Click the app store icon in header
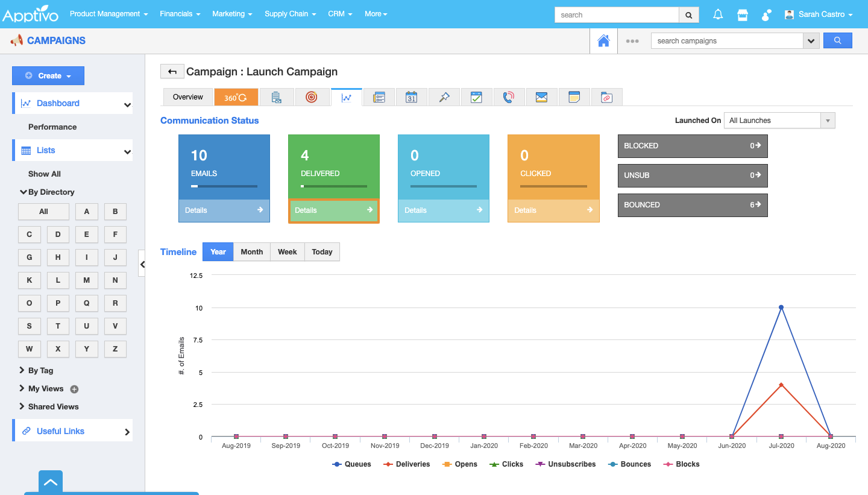 [x=743, y=14]
